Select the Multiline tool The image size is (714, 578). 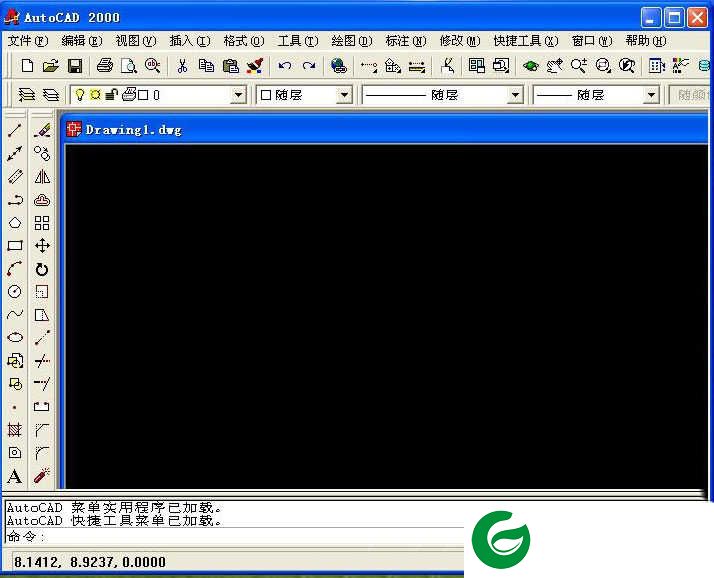[15, 176]
